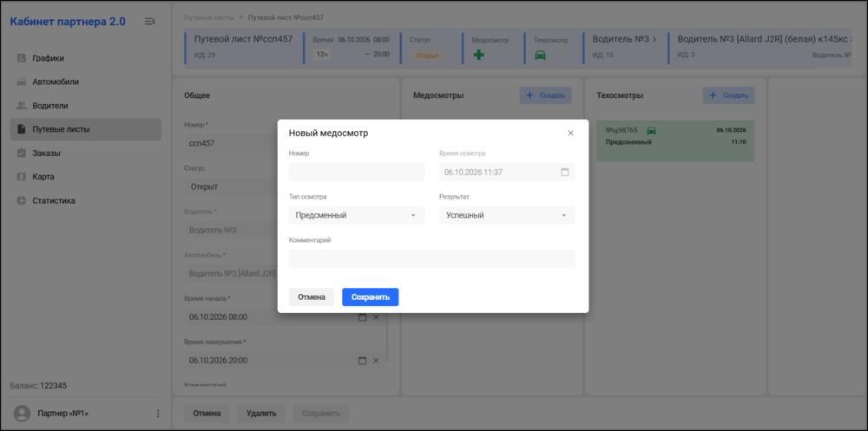The height and width of the screenshot is (431, 868).
Task: Select Путевые листы in the sidebar
Action: 86,129
